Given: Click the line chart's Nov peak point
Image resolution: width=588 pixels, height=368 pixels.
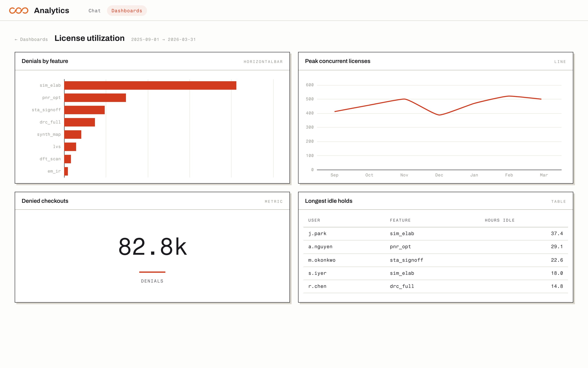Looking at the screenshot, I should (x=404, y=99).
